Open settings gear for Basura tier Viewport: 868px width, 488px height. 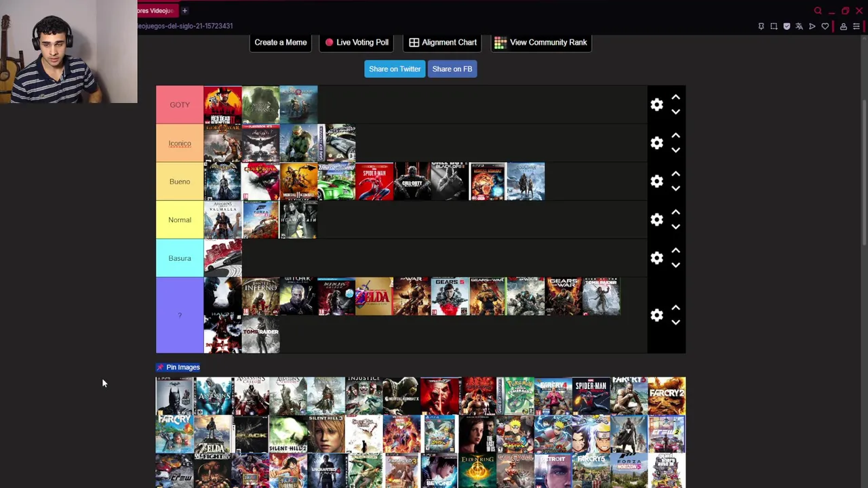(x=656, y=258)
